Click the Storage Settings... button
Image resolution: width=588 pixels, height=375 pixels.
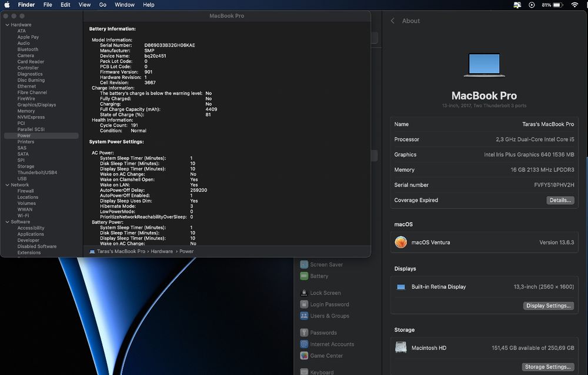tap(547, 367)
